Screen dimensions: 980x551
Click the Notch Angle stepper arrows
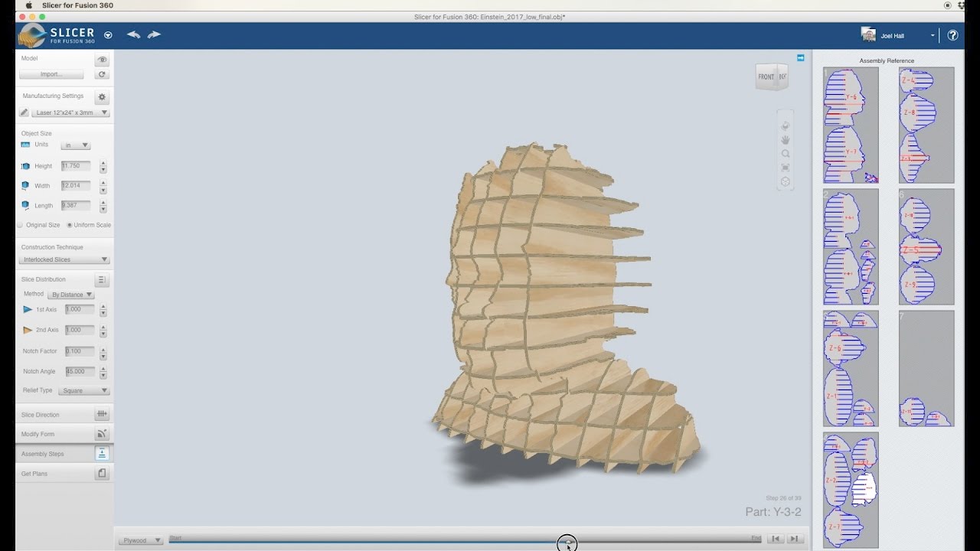(x=103, y=372)
